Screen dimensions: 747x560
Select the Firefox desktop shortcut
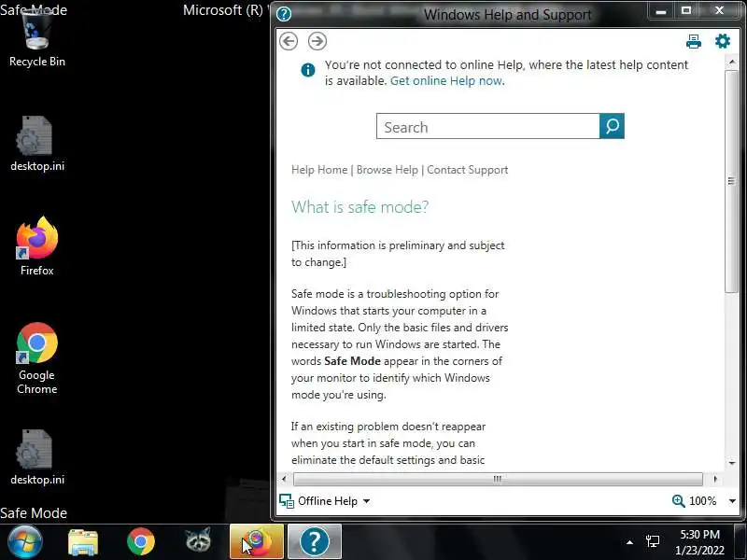(37, 246)
